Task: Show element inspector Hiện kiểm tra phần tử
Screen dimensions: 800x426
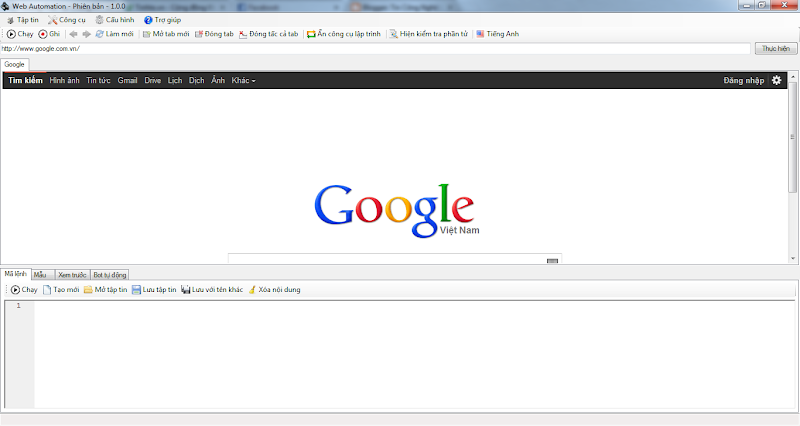Action: click(x=429, y=34)
